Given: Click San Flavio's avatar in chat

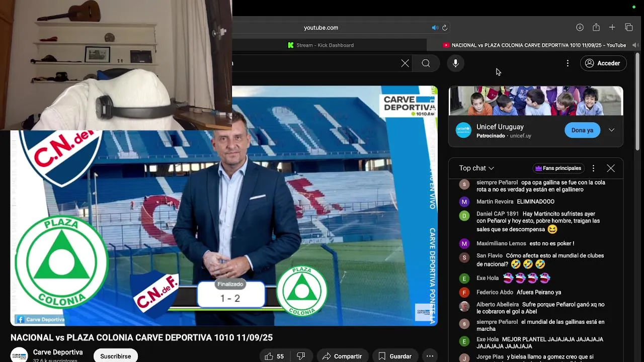Looking at the screenshot, I should [x=464, y=257].
